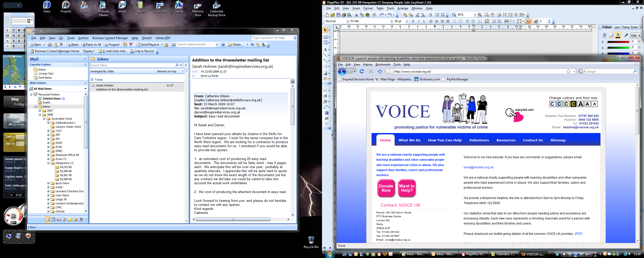Toggle center text alignment in PagePlus

[x=437, y=21]
